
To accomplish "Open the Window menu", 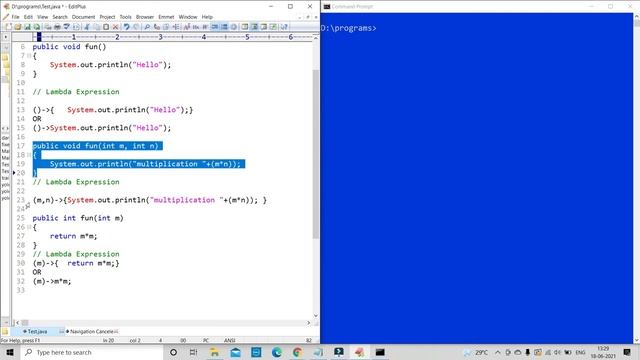I will pos(188,17).
